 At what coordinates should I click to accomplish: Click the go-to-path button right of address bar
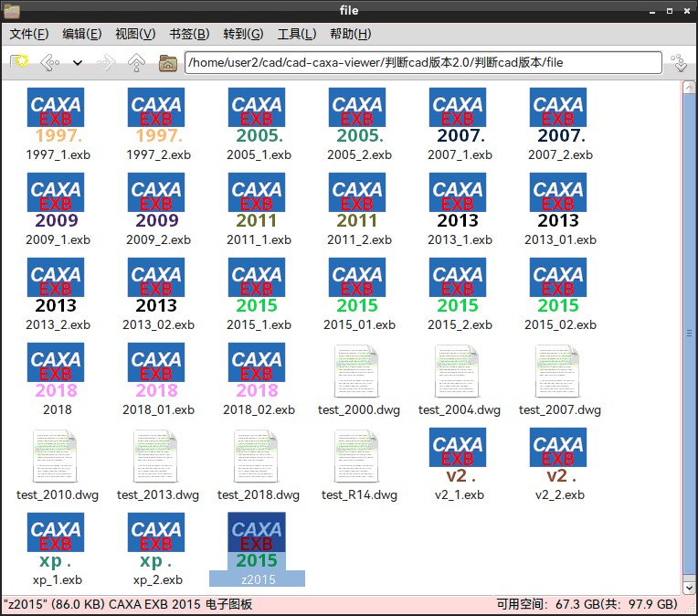678,62
